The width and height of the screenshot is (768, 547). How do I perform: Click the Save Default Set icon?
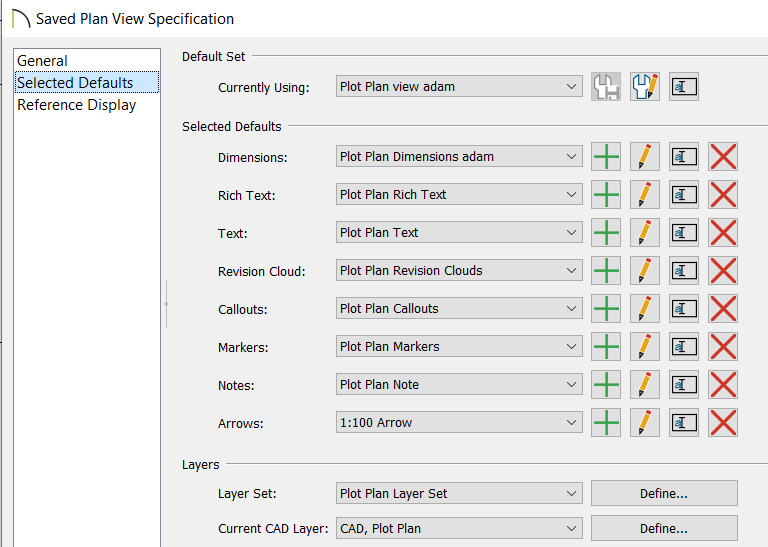[606, 87]
